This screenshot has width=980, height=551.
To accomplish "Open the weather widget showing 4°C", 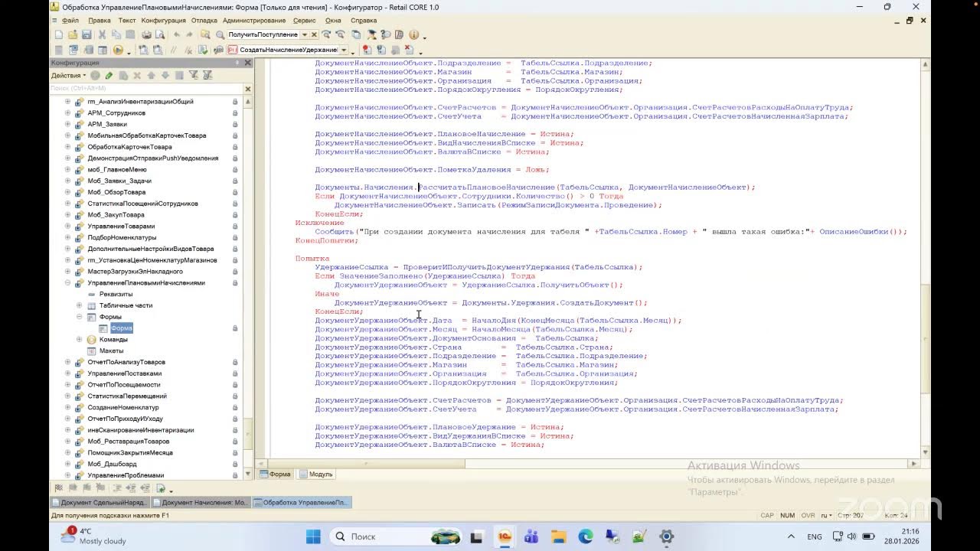I will pyautogui.click(x=93, y=536).
